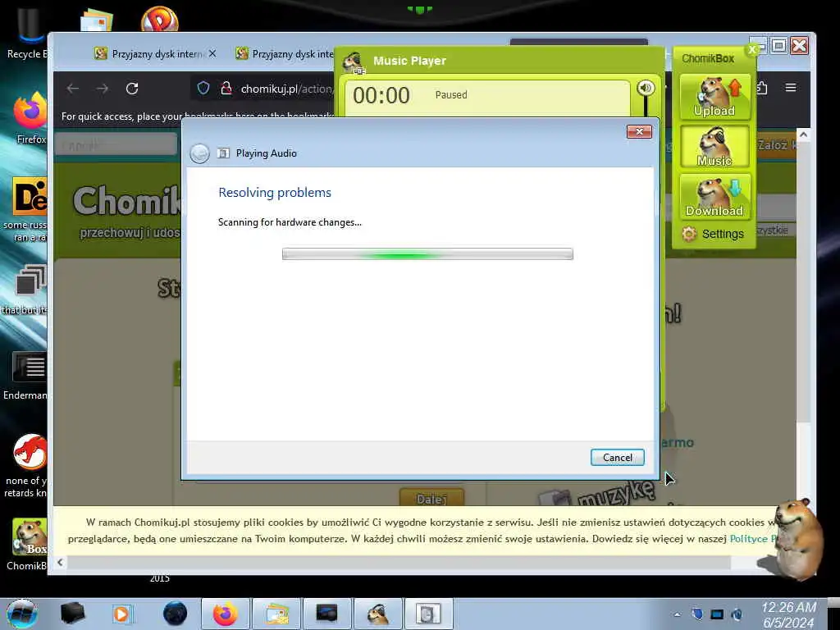Open the media player taskbar icon
Image resolution: width=840 pixels, height=630 pixels.
click(x=121, y=614)
